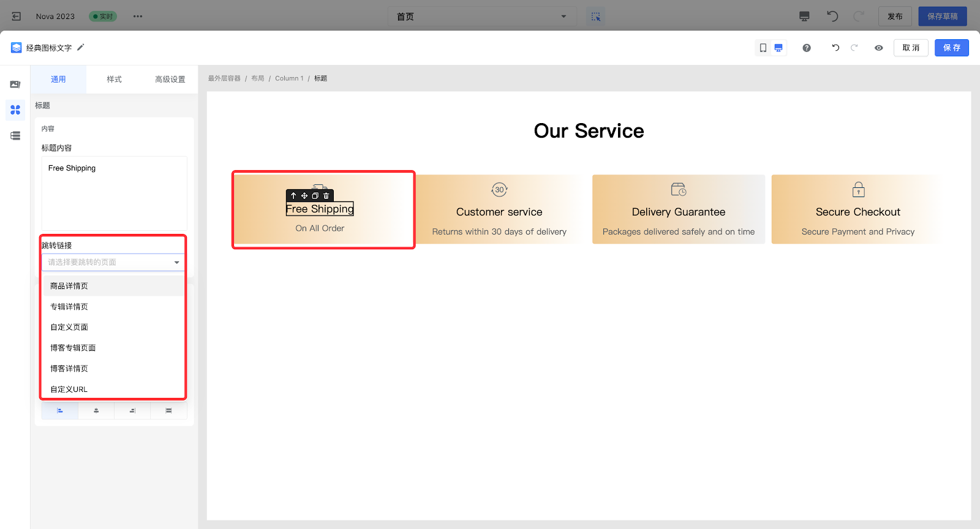
Task: Toggle preview with the eye icon
Action: 879,48
